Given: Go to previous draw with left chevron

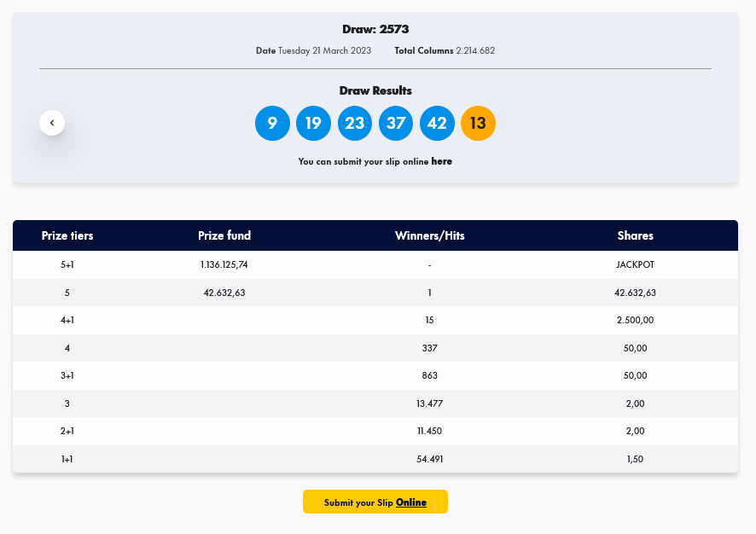Looking at the screenshot, I should [x=52, y=123].
